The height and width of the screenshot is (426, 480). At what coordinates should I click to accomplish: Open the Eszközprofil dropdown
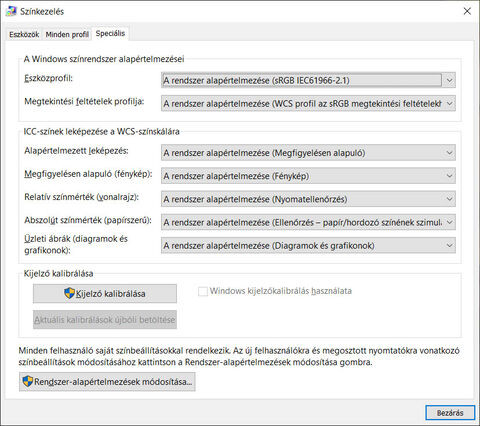point(308,80)
